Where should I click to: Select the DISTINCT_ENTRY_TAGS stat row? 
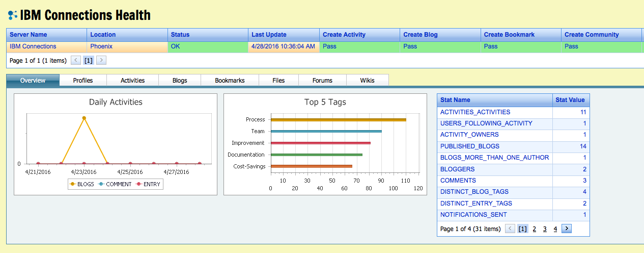pos(513,204)
